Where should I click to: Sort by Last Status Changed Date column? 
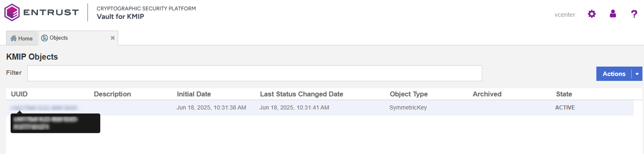click(302, 94)
